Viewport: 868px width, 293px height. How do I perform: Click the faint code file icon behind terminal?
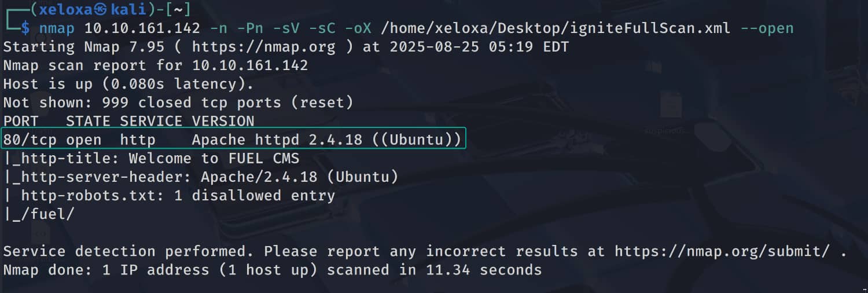coord(42,235)
